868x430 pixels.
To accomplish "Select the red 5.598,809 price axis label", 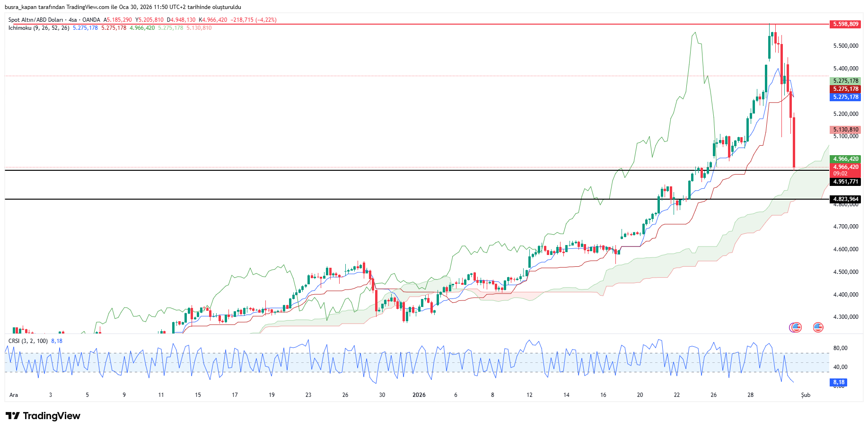I will click(x=845, y=24).
